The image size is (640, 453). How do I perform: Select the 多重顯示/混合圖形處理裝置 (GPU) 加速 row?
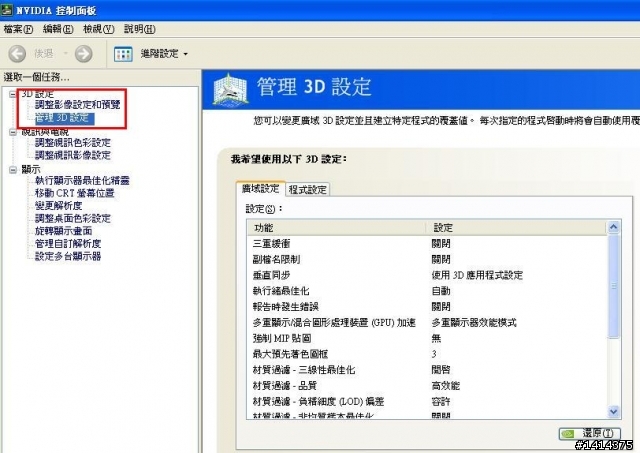[x=427, y=323]
